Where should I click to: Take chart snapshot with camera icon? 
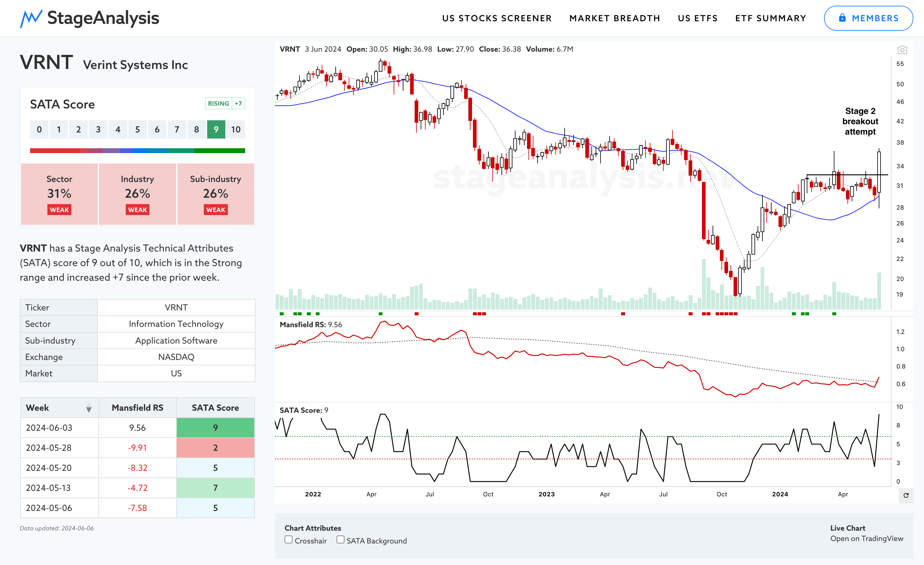coord(902,50)
